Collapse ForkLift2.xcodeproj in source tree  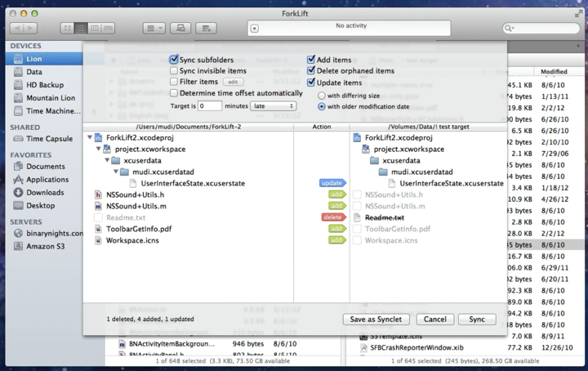click(x=90, y=137)
